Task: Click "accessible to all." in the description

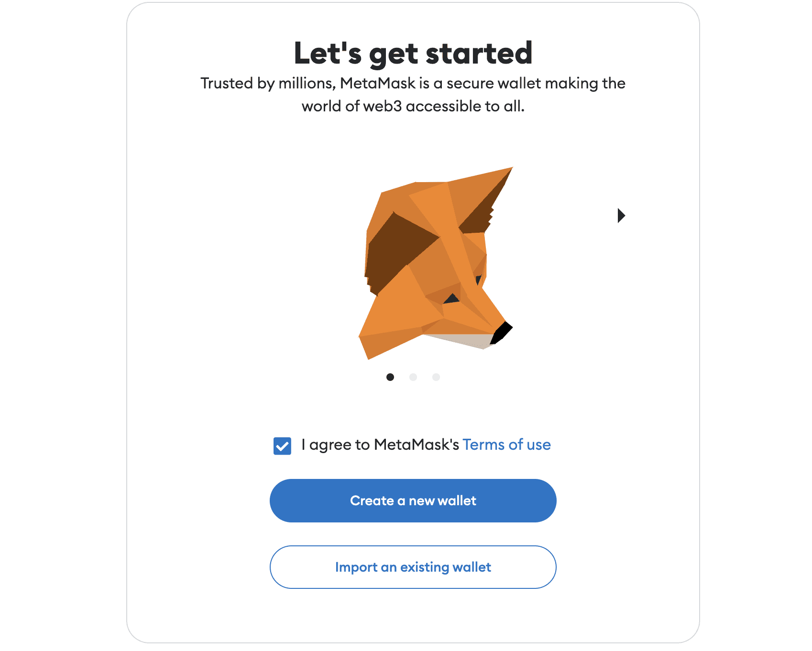Action: tap(465, 106)
